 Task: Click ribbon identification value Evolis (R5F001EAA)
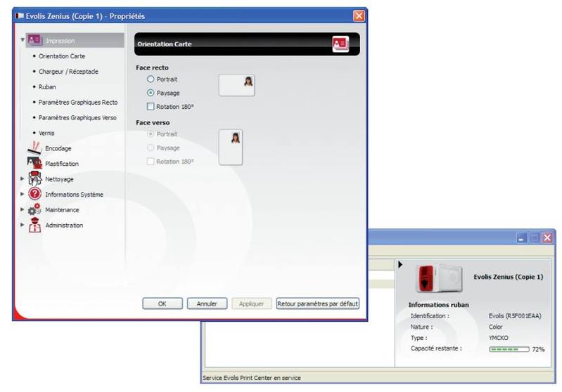515,315
